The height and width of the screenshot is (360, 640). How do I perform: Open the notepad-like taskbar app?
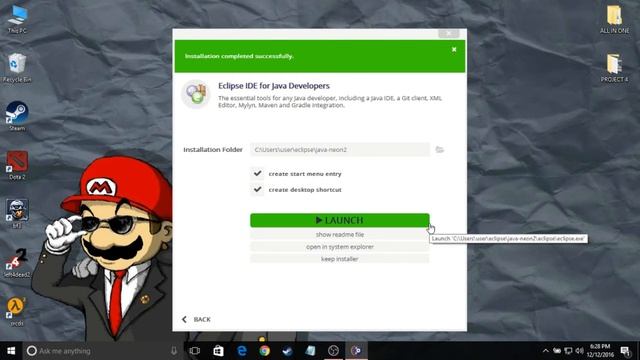point(310,351)
